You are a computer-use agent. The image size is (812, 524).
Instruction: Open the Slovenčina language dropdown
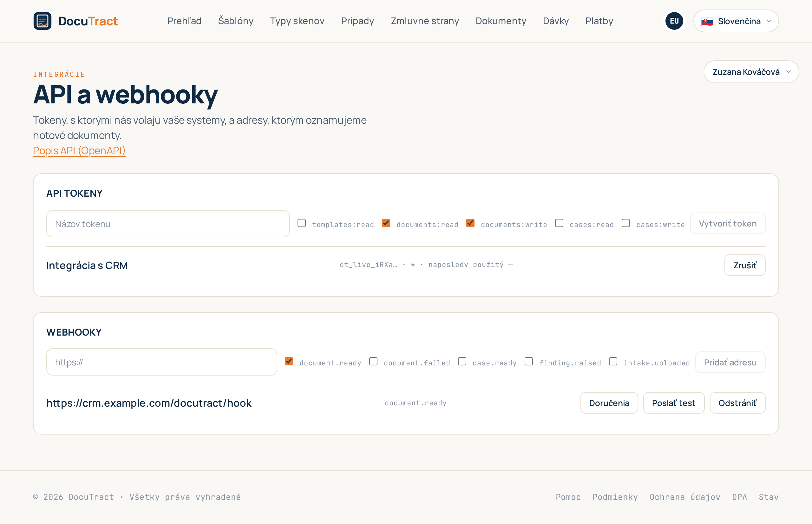[x=736, y=21]
